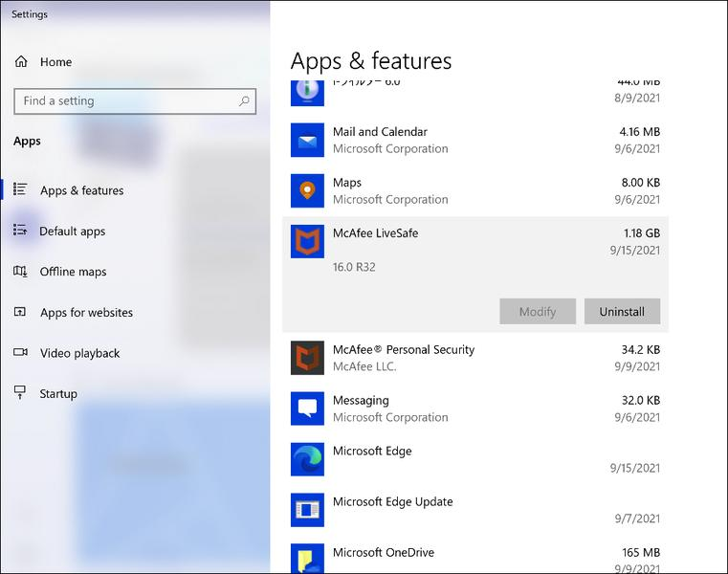
Task: Click the Default apps icon
Action: pyautogui.click(x=20, y=230)
